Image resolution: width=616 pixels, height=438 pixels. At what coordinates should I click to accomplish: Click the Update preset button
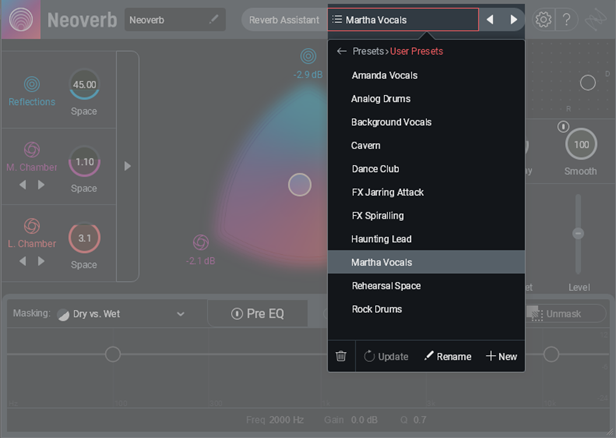(x=386, y=356)
